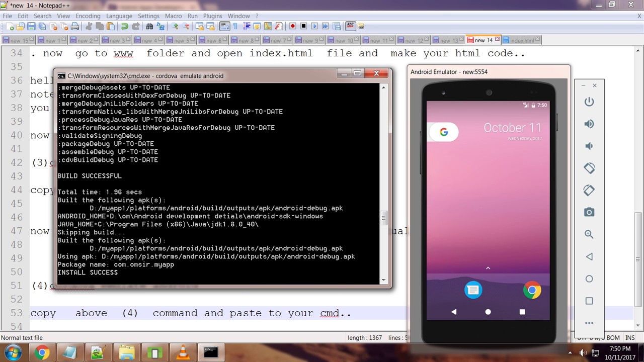Click the emulator power button
The height and width of the screenshot is (362, 644).
pos(589,102)
